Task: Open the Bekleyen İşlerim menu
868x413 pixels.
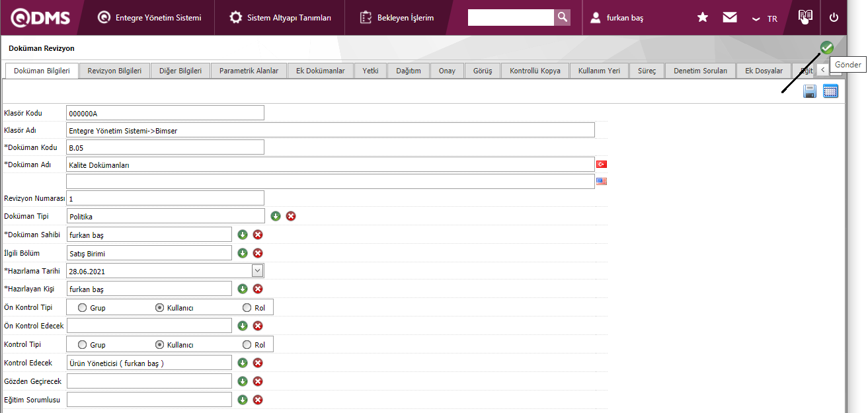Action: pos(397,18)
